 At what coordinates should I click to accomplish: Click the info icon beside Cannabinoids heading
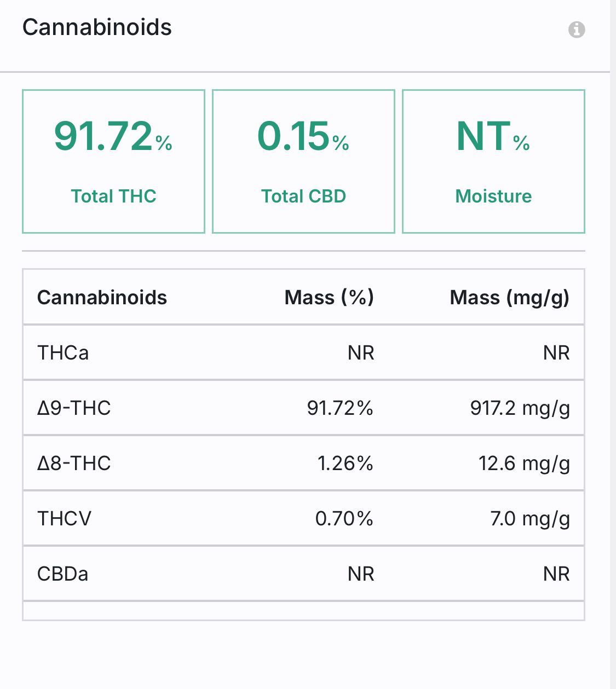[x=577, y=29]
